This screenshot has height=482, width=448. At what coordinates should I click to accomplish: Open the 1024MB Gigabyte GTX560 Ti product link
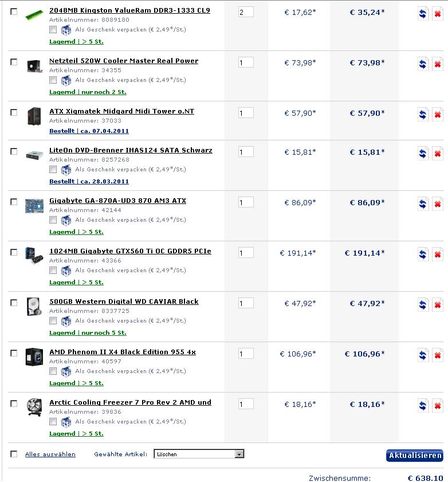click(x=130, y=251)
